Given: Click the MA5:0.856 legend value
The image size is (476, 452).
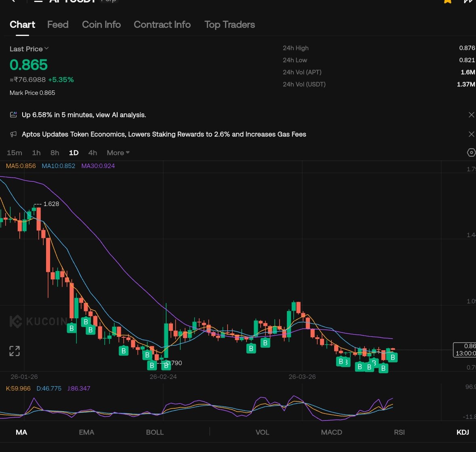Looking at the screenshot, I should [21, 166].
